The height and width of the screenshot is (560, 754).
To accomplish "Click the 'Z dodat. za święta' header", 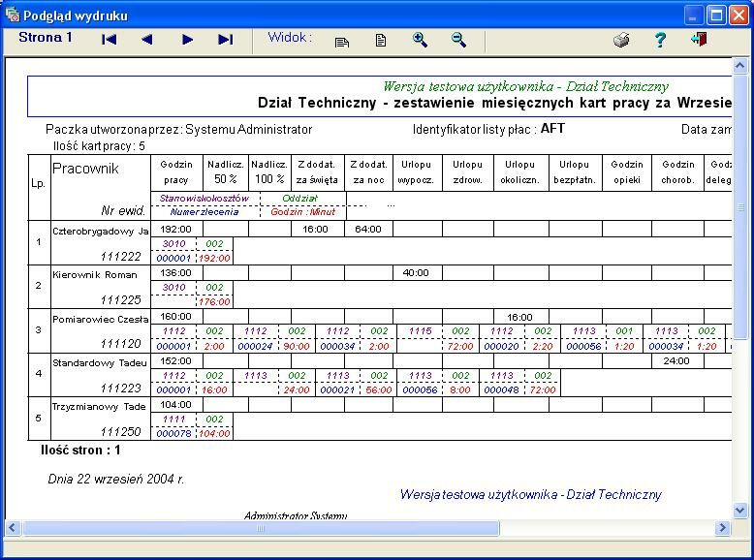I will coord(317,172).
